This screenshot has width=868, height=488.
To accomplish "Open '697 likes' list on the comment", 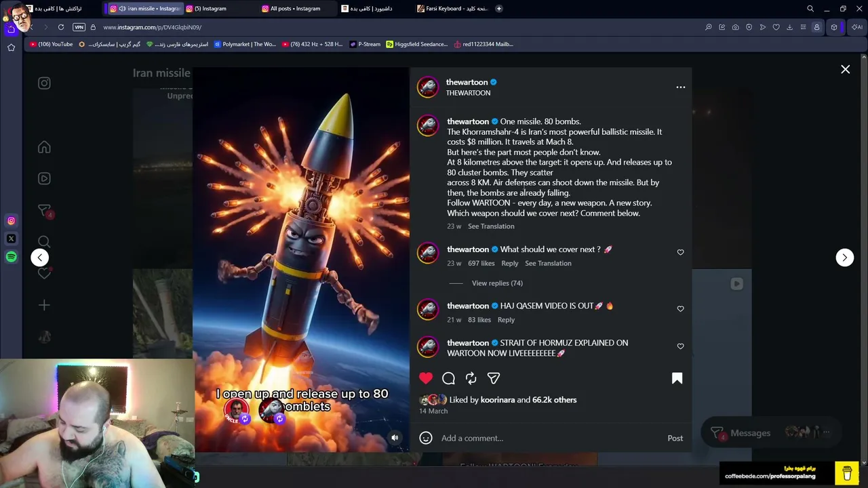I will pos(481,263).
